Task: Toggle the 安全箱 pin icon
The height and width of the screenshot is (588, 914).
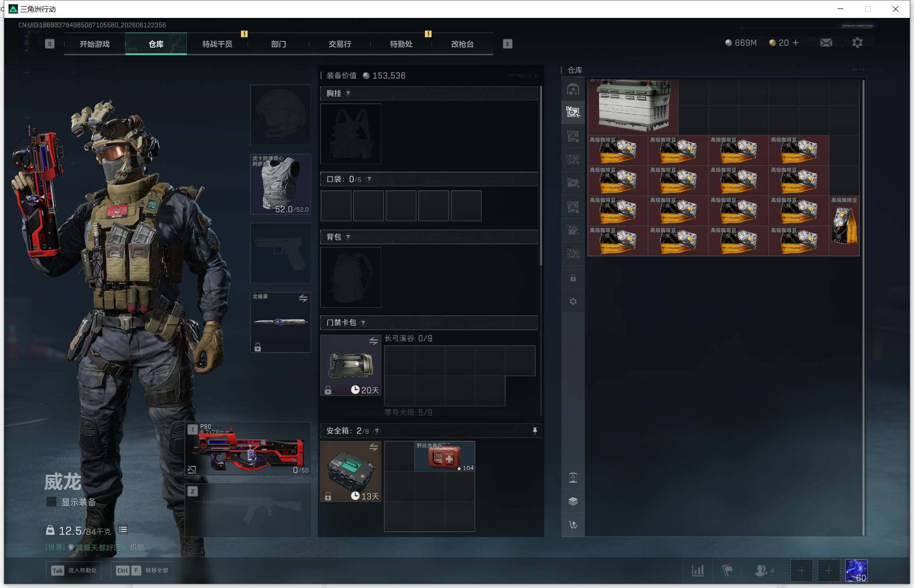Action: (x=534, y=431)
